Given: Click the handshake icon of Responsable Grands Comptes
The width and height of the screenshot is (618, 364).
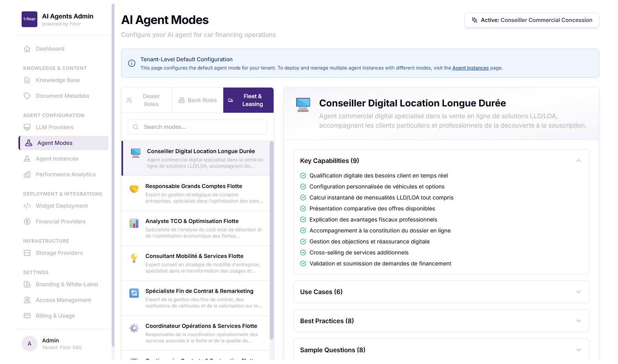Looking at the screenshot, I should [x=134, y=189].
